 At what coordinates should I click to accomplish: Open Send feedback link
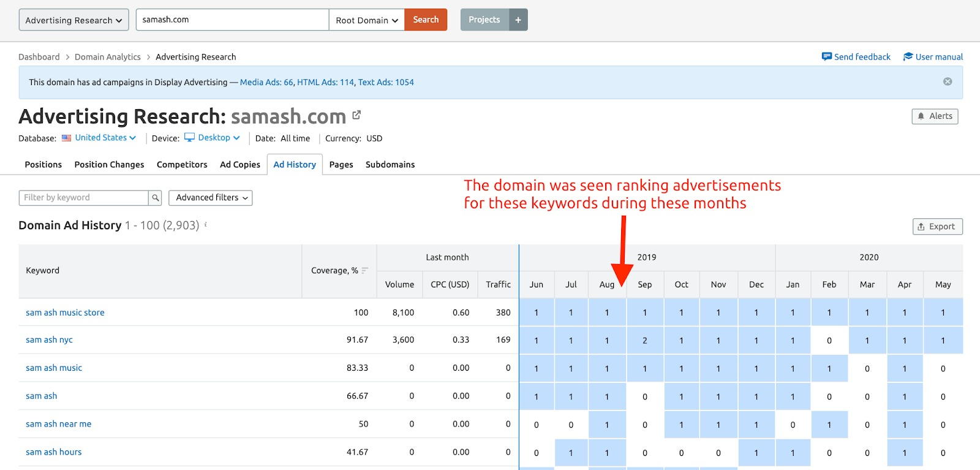pos(856,56)
